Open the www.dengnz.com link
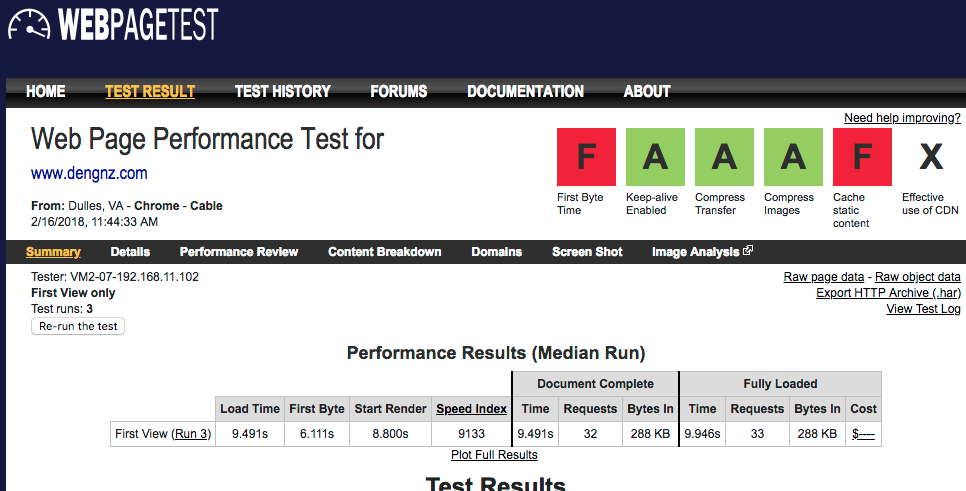 pyautogui.click(x=89, y=173)
